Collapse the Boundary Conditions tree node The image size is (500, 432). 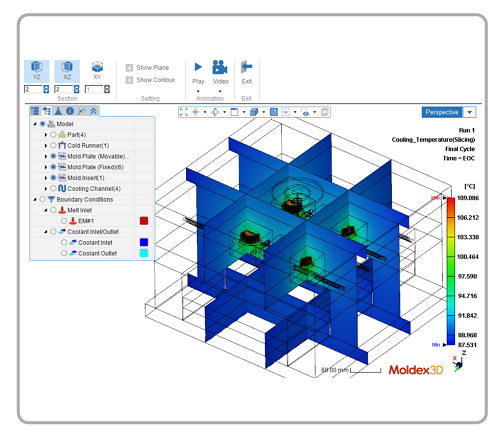coord(35,199)
